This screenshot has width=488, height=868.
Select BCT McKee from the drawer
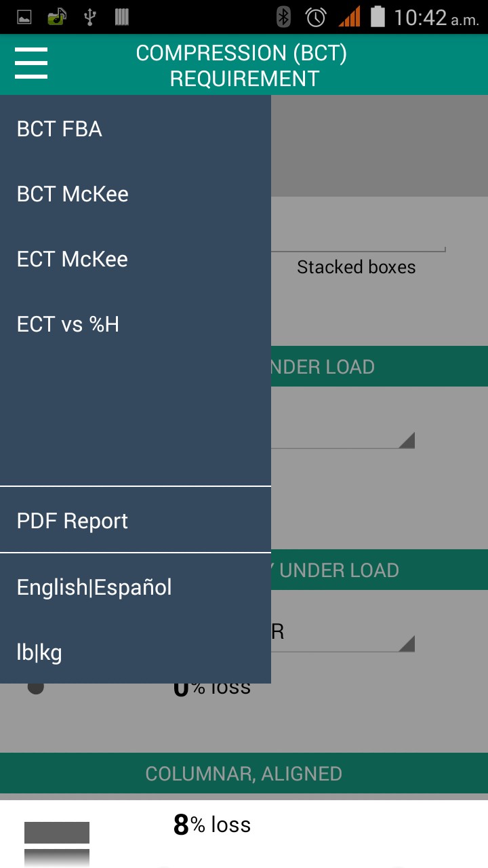pos(73,194)
